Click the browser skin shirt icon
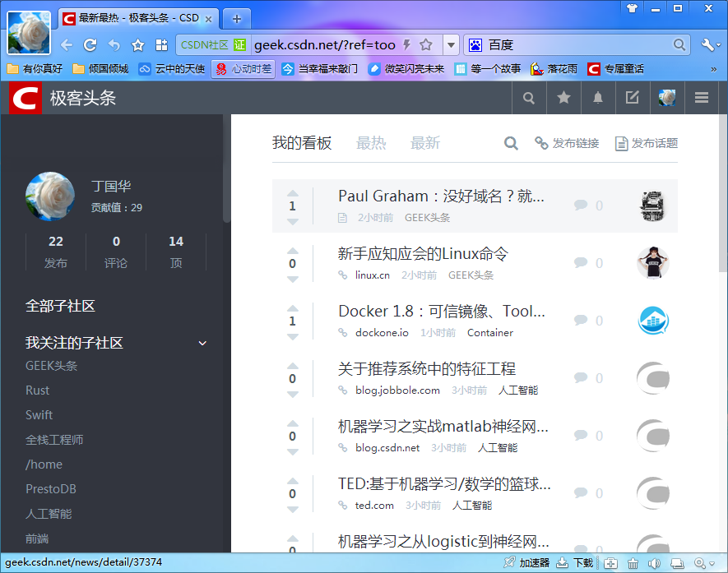Image resolution: width=728 pixels, height=573 pixels. click(x=632, y=8)
